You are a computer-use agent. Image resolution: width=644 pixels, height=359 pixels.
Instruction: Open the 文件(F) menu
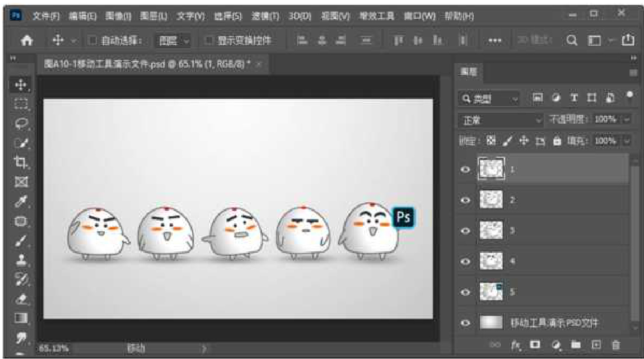(46, 16)
